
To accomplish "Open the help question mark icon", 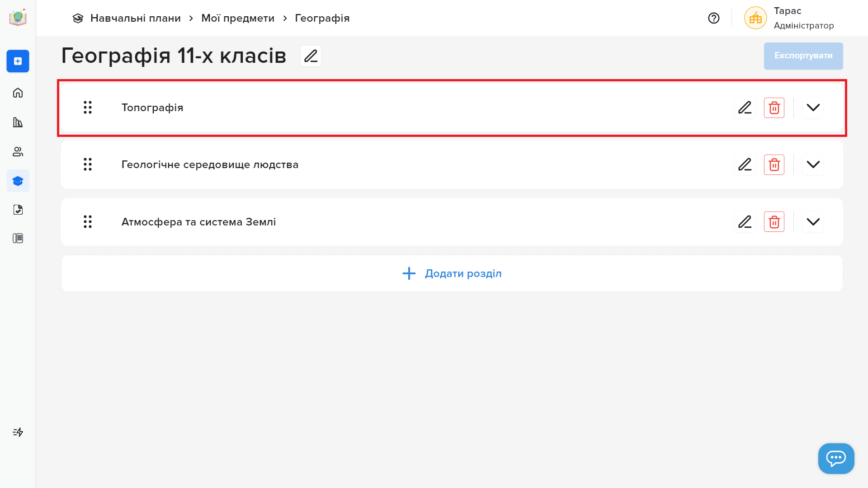I will tap(714, 18).
